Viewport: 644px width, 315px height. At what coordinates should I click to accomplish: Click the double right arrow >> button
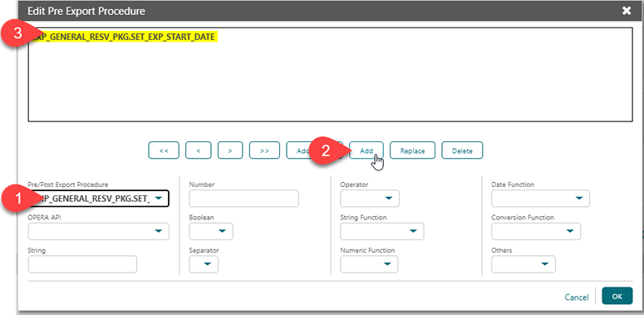click(264, 150)
